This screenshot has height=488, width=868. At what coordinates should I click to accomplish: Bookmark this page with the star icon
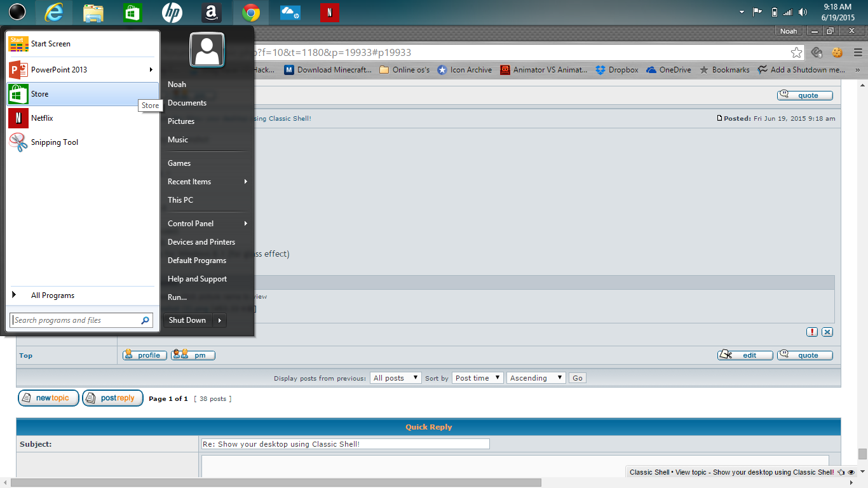796,53
